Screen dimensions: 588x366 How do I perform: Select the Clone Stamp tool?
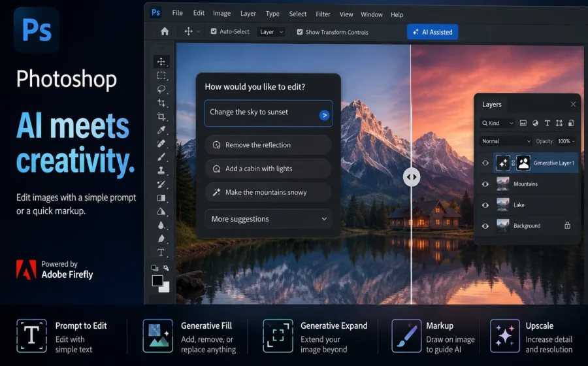tap(161, 171)
